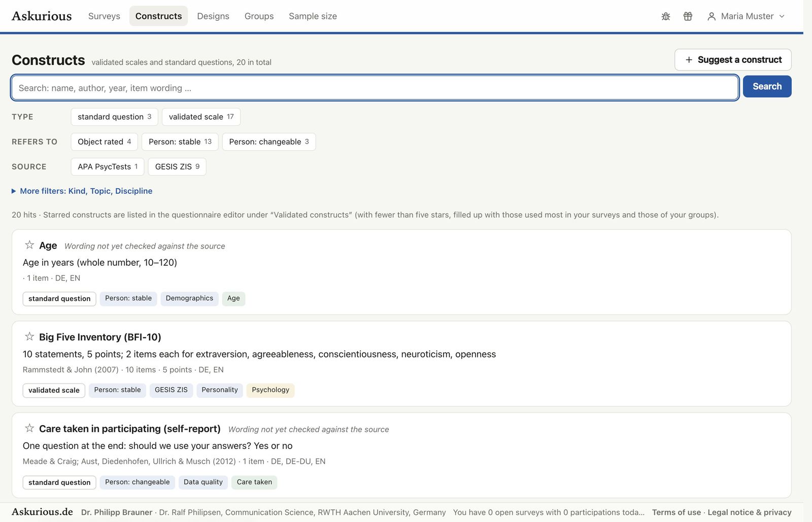Open the Big Five Inventory (BFI-10) title
The width and height of the screenshot is (812, 522).
point(100,337)
